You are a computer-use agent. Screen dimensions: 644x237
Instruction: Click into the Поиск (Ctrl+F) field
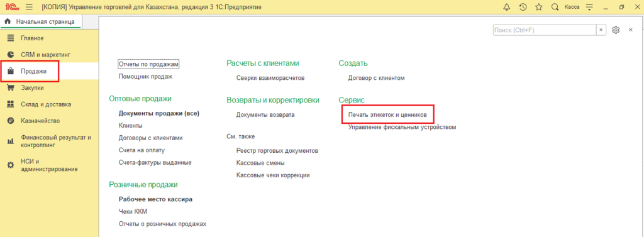click(545, 30)
